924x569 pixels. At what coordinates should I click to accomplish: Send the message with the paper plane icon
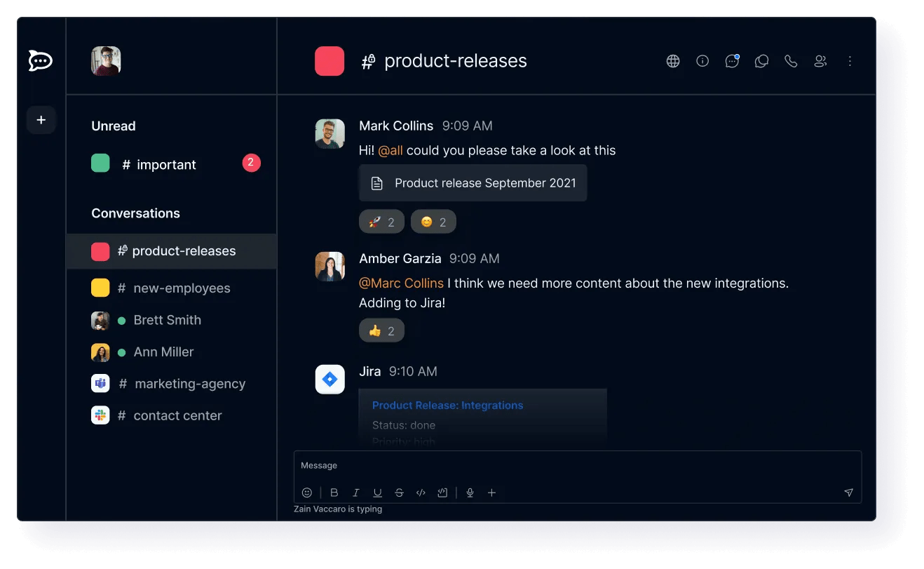(x=848, y=493)
